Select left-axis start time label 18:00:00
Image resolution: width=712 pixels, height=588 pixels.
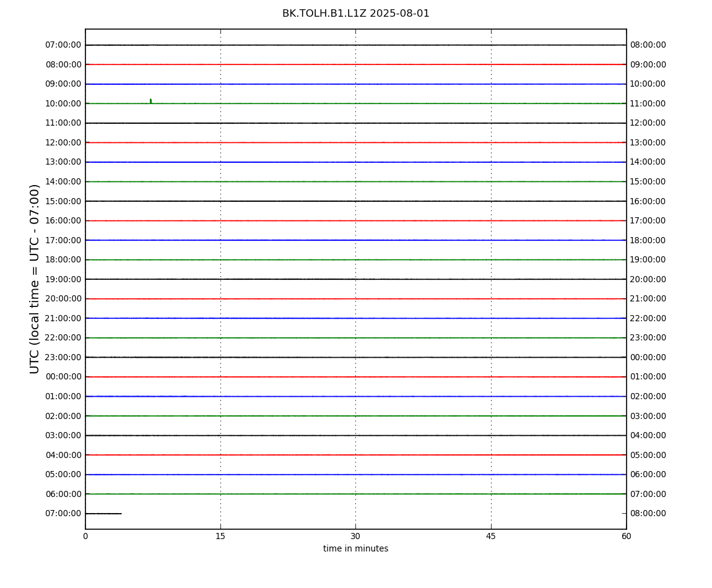tap(63, 260)
